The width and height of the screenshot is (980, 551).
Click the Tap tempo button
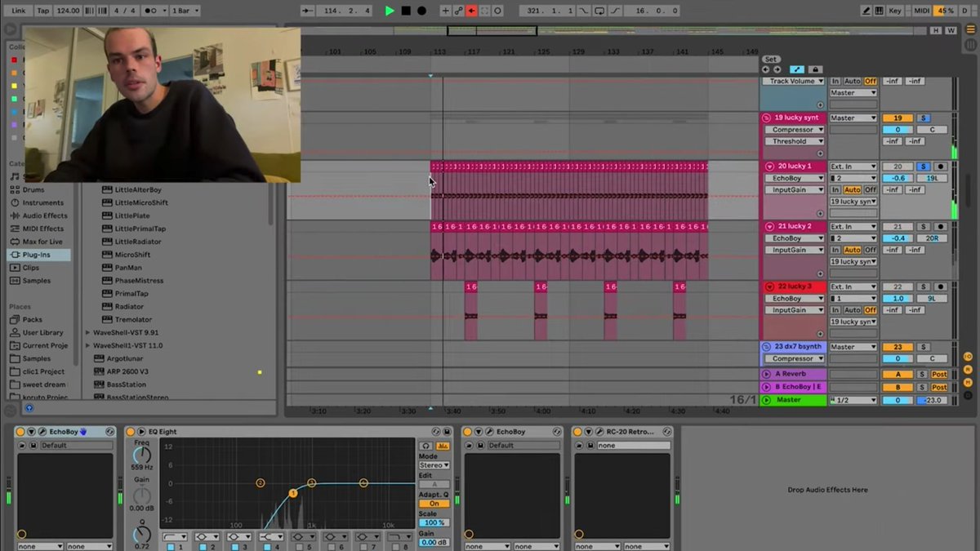pyautogui.click(x=43, y=11)
